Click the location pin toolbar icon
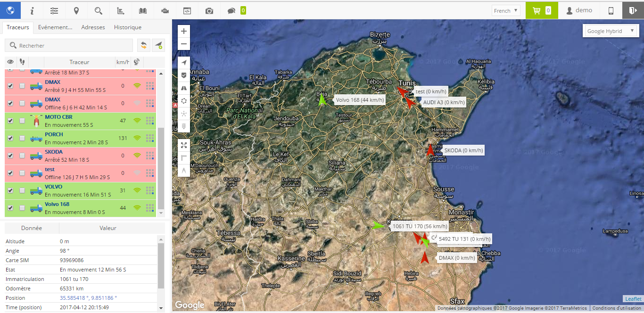Viewport: 644px width, 313px height. pyautogui.click(x=76, y=10)
